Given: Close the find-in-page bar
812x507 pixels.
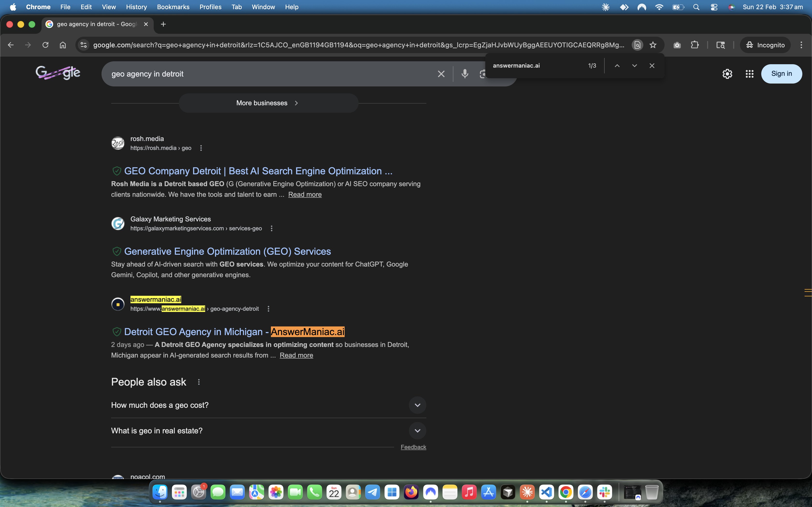Looking at the screenshot, I should pos(652,66).
